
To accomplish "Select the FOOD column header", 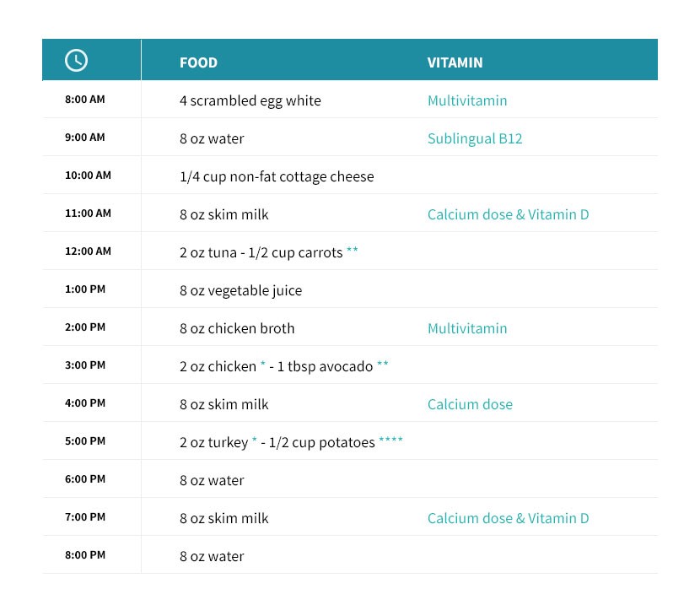I will point(198,62).
